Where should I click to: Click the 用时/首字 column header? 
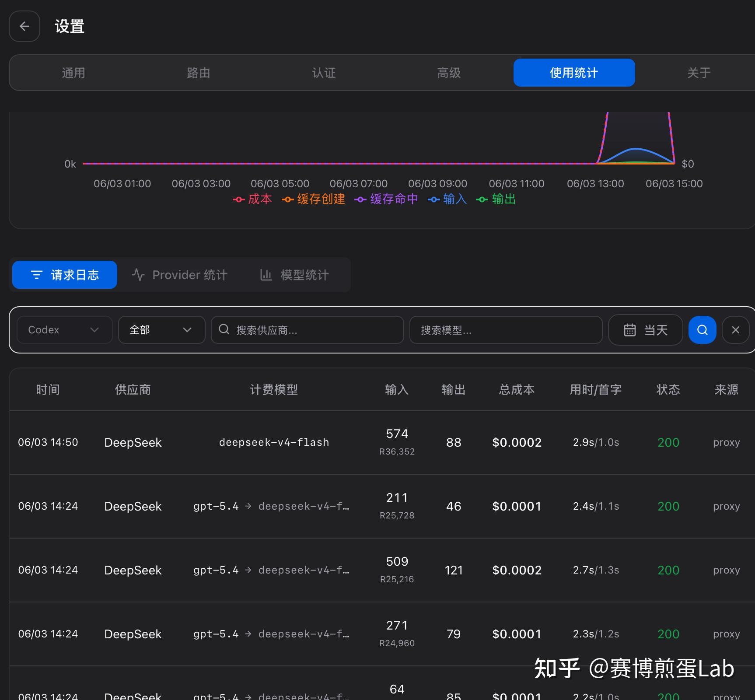(596, 389)
